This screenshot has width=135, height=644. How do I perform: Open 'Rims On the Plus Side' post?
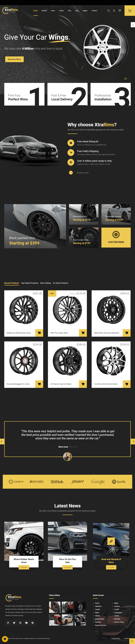pyautogui.click(x=67, y=561)
